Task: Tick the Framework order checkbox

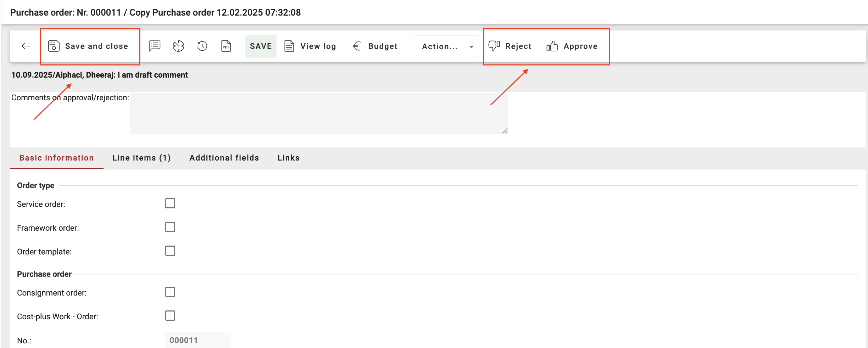Action: coord(170,227)
